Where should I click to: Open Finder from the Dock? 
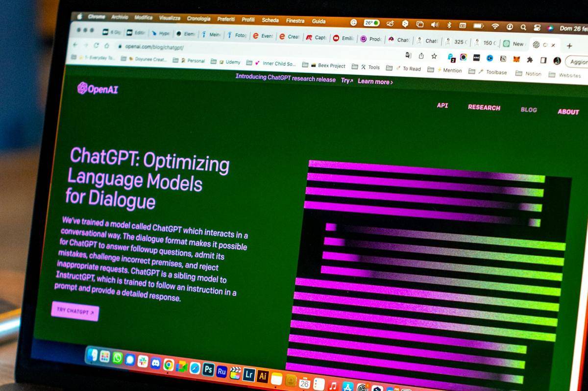click(92, 355)
